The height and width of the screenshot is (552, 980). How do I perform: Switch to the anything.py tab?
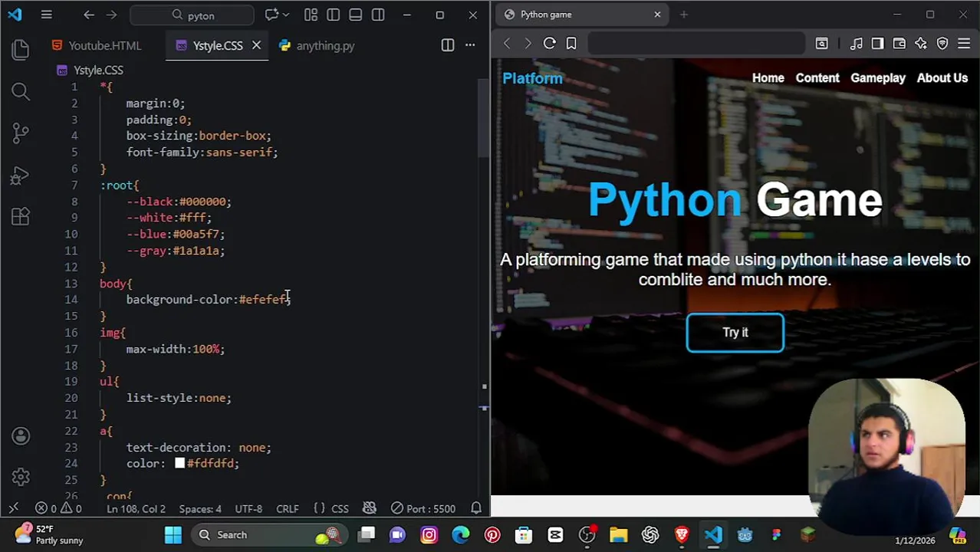[x=317, y=45]
